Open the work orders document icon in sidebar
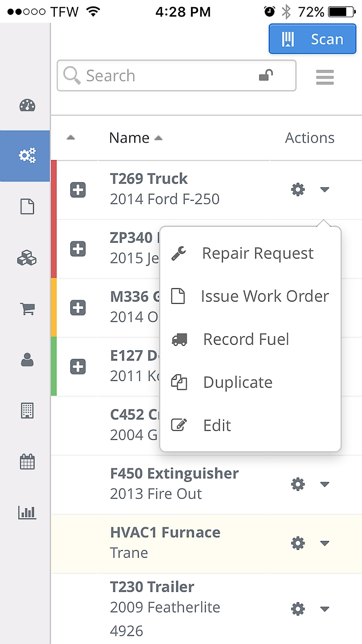The image size is (362, 644). click(27, 206)
